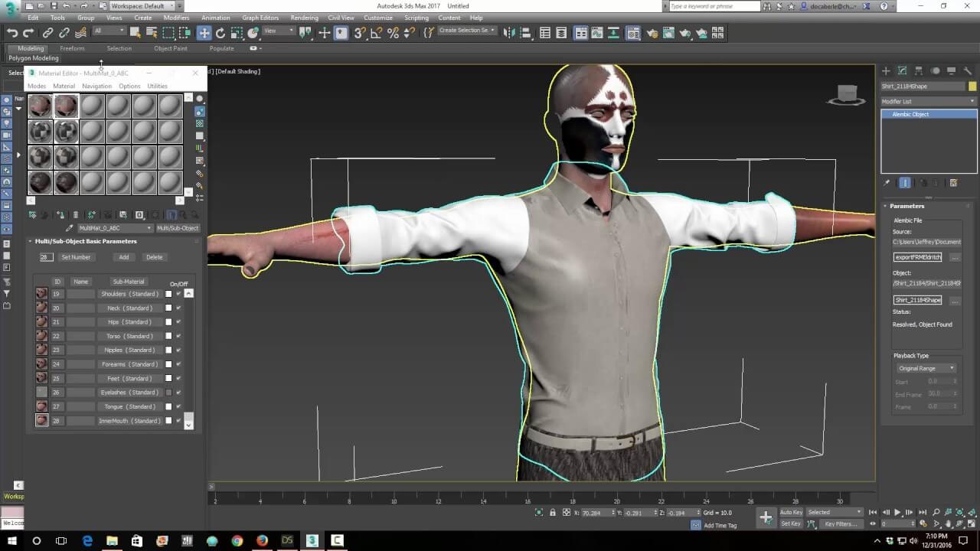Uncheck On/Off for Feet sub-material
980x551 pixels.
click(178, 378)
